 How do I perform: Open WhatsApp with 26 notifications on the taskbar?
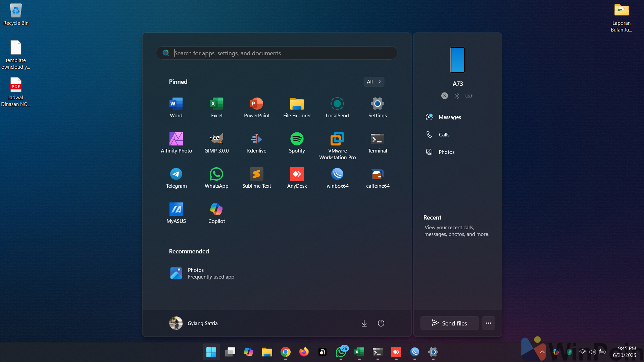point(341,352)
